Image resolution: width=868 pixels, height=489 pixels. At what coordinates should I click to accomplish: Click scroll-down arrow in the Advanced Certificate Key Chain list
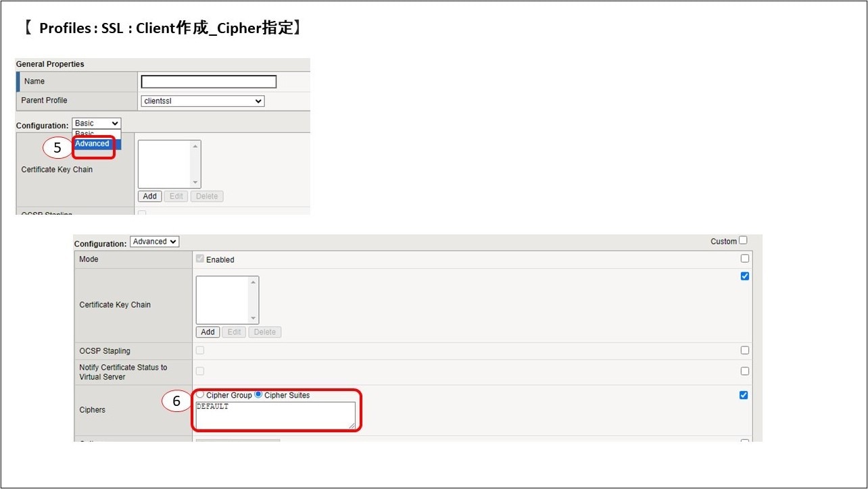tap(254, 319)
